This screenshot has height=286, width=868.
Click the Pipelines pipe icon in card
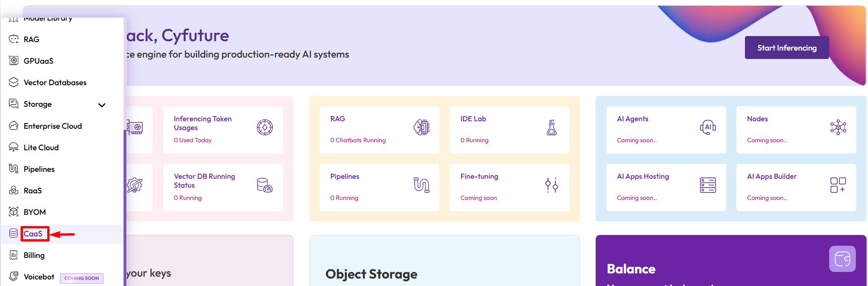tap(421, 185)
